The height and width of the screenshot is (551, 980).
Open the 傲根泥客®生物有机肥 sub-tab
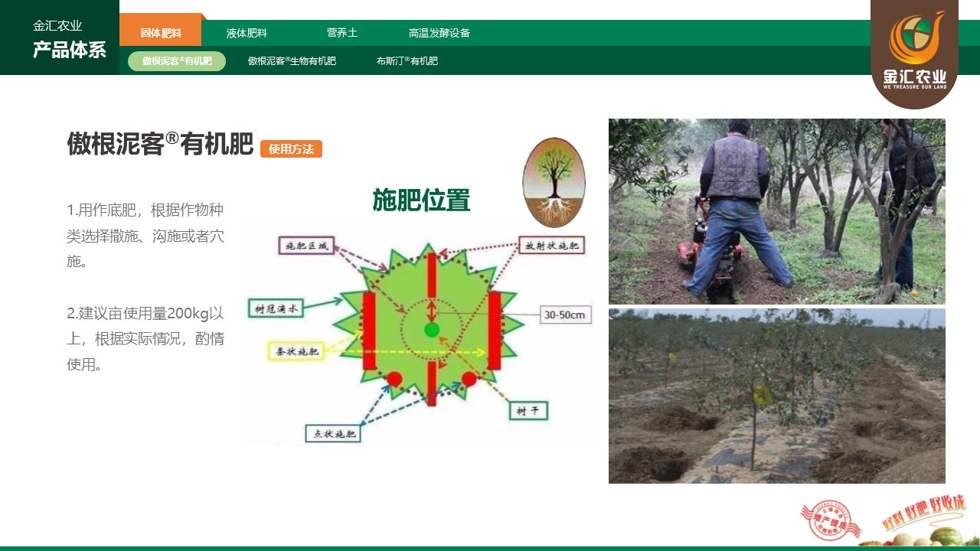click(x=292, y=61)
